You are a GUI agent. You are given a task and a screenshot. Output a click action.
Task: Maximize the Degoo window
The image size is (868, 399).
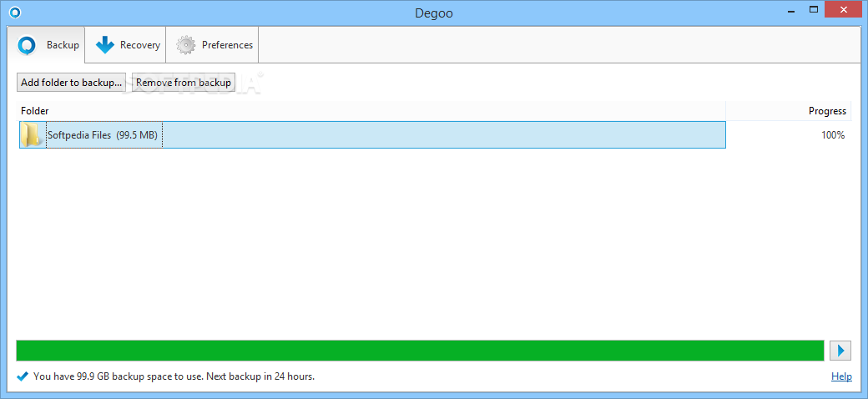pos(813,9)
